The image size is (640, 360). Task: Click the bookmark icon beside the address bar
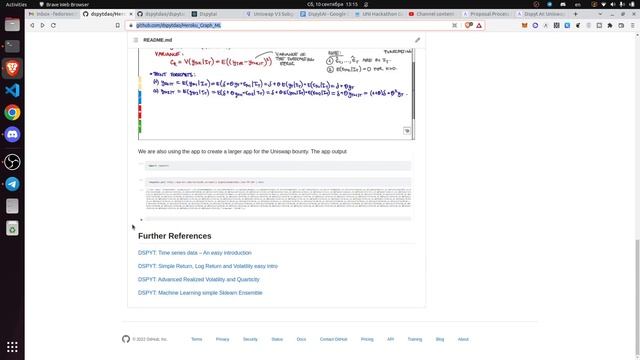point(118,25)
